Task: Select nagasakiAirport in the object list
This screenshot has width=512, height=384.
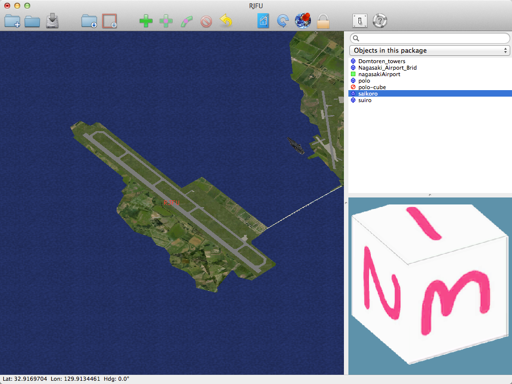Action: click(379, 74)
